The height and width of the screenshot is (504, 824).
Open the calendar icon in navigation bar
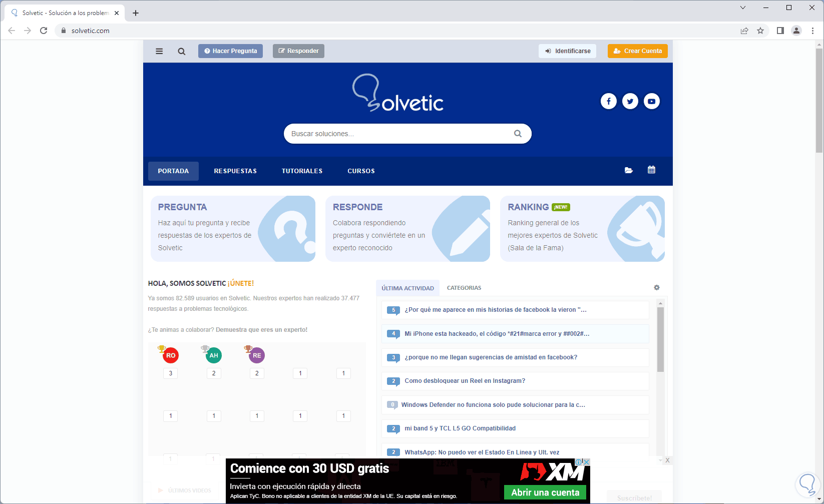pos(651,170)
